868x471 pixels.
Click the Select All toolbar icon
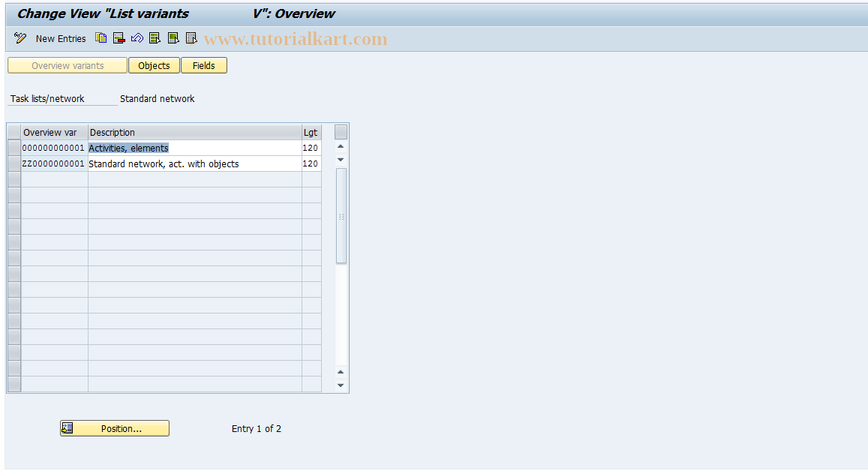pos(155,37)
